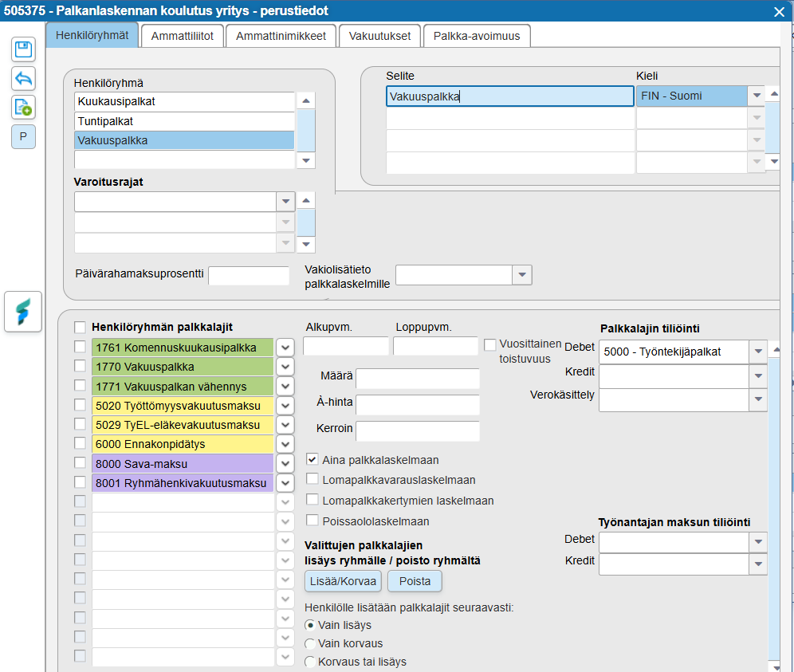Tick checkbox for 5029 TyEL-eläkevakuutusmaksu
Image resolution: width=794 pixels, height=672 pixels.
click(80, 424)
